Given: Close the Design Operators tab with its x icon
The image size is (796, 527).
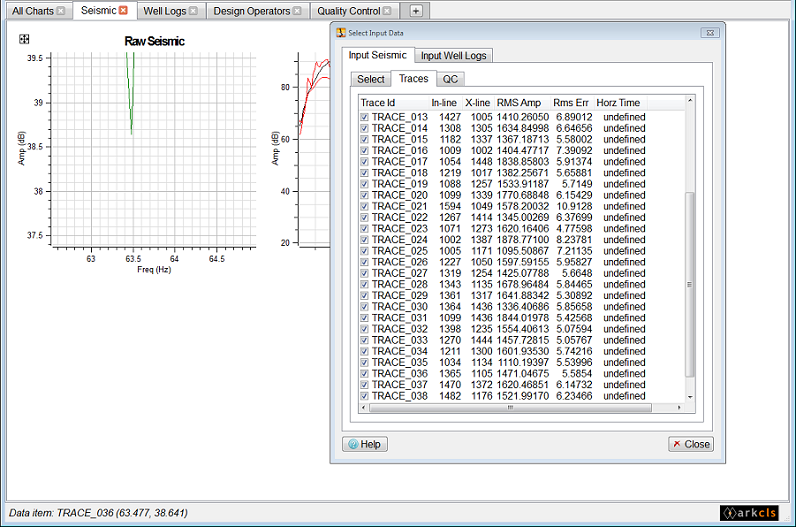Looking at the screenshot, I should click(x=297, y=11).
